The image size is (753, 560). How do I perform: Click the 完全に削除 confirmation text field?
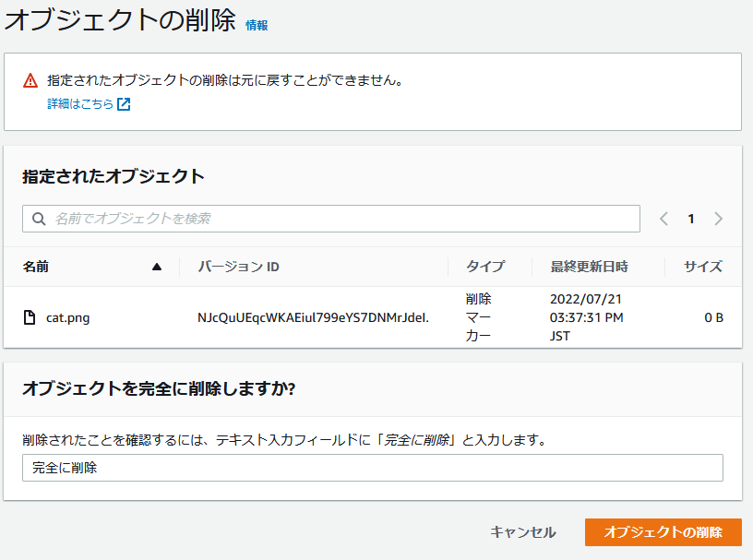tap(372, 468)
